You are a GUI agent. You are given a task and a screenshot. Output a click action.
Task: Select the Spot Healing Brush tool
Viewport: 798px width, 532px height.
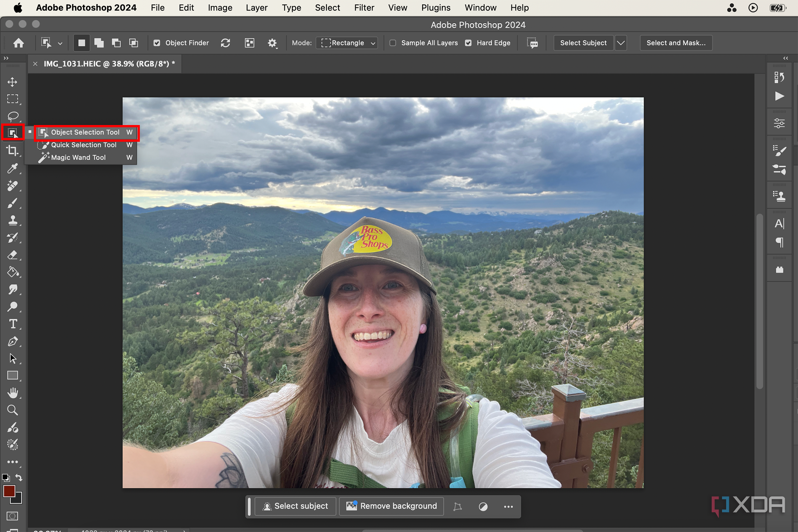pyautogui.click(x=13, y=186)
